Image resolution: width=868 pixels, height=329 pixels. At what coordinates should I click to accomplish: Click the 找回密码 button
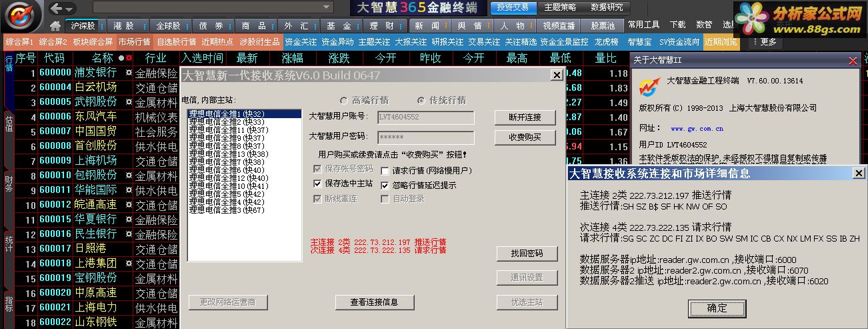click(x=527, y=254)
